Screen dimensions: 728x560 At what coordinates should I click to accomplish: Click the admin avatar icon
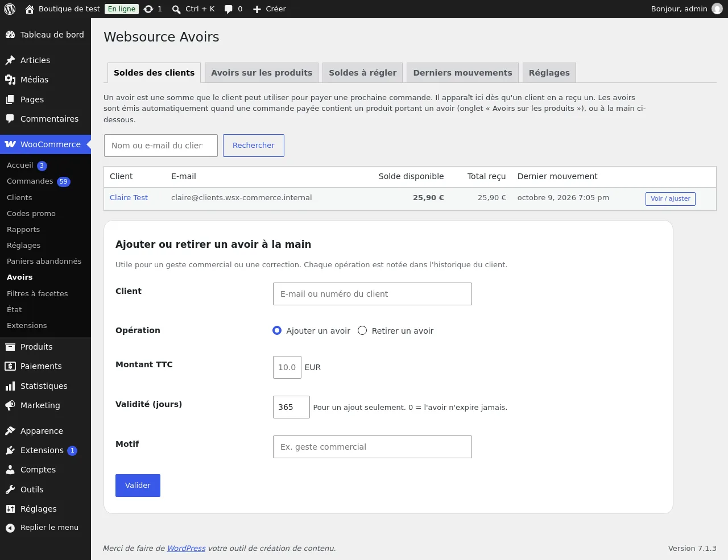[x=717, y=9]
